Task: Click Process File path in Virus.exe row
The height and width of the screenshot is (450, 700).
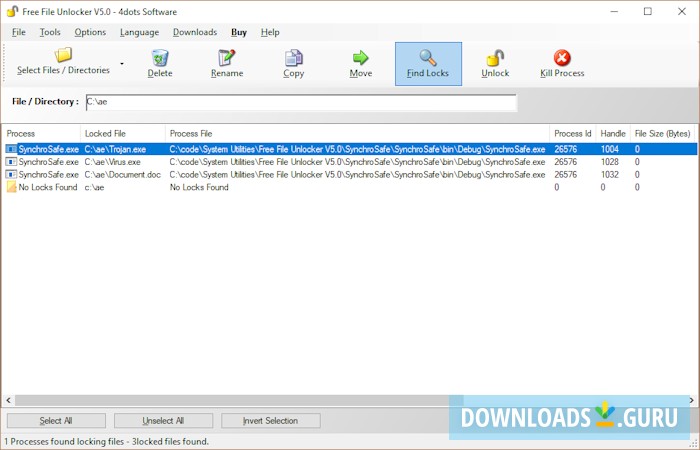Action: (x=357, y=162)
